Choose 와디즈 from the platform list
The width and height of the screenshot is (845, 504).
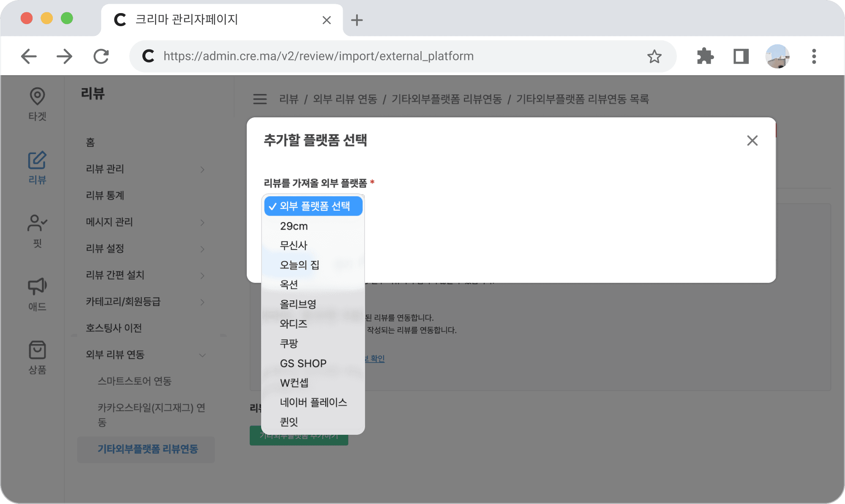(x=313, y=324)
